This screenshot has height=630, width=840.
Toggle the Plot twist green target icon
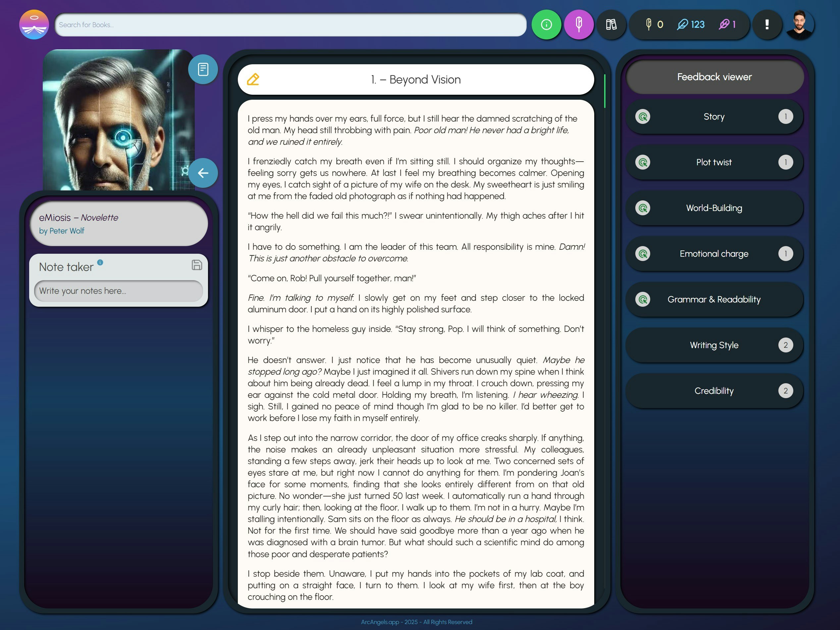click(x=643, y=162)
